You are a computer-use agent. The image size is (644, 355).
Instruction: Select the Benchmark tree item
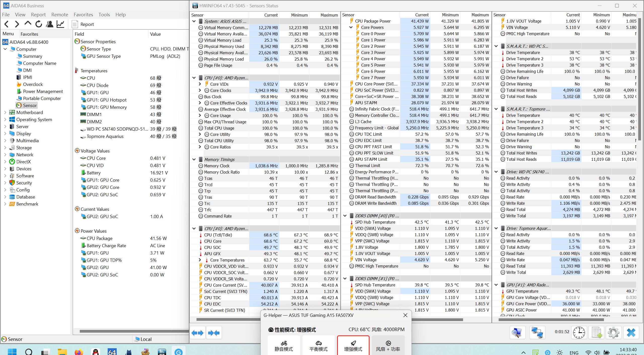[27, 204]
